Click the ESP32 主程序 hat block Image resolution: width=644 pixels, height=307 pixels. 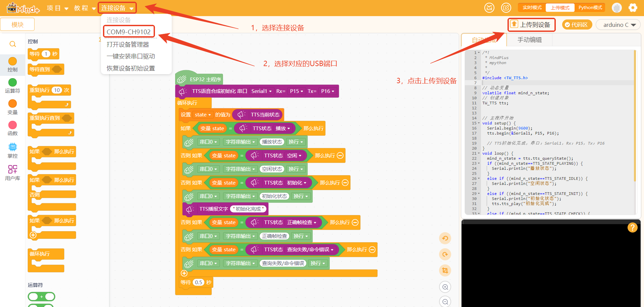click(199, 78)
